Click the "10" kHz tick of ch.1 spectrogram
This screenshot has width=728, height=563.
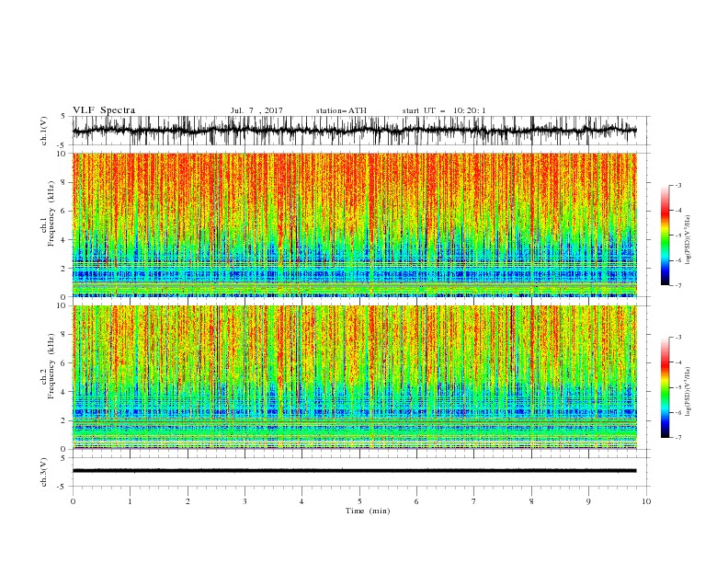coord(62,154)
